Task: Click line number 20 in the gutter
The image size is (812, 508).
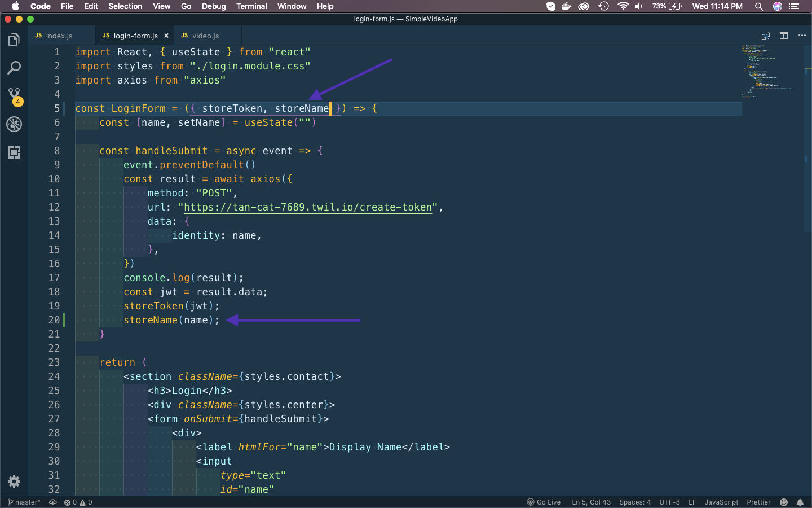Action: click(x=54, y=320)
